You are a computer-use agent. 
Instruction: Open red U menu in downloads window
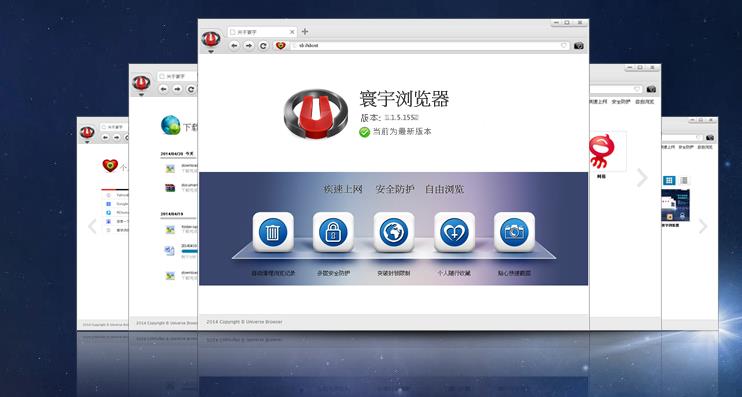(141, 84)
